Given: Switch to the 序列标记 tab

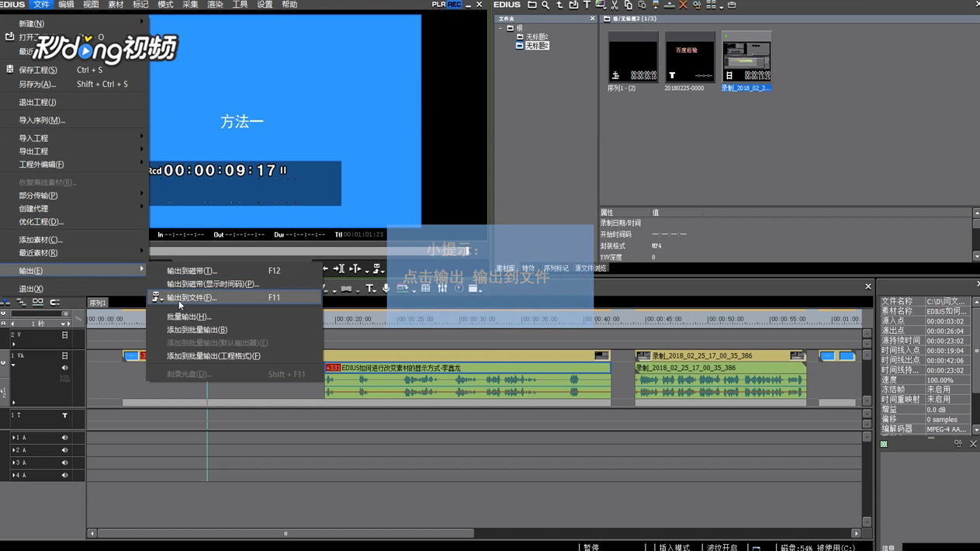Looking at the screenshot, I should click(556, 269).
